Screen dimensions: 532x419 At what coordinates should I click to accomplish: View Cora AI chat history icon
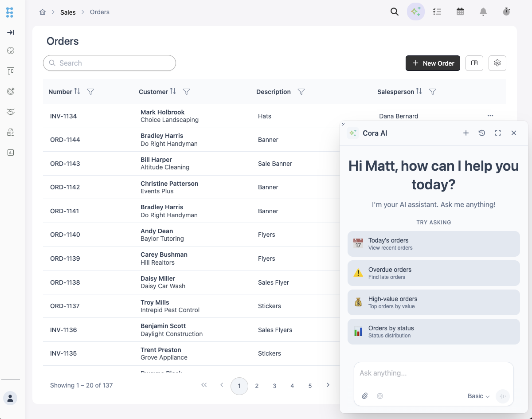[x=482, y=133]
